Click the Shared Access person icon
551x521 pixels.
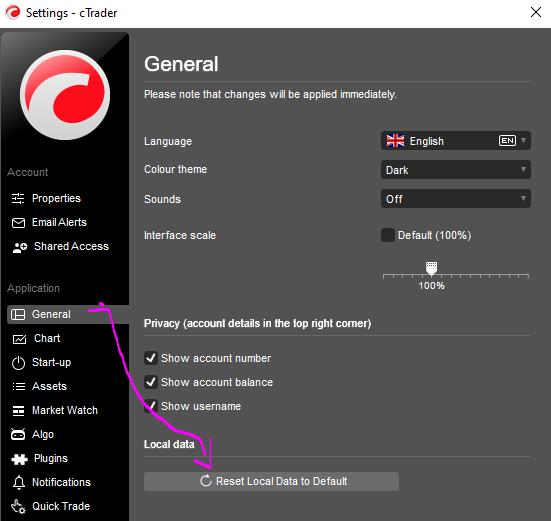pyautogui.click(x=20, y=247)
